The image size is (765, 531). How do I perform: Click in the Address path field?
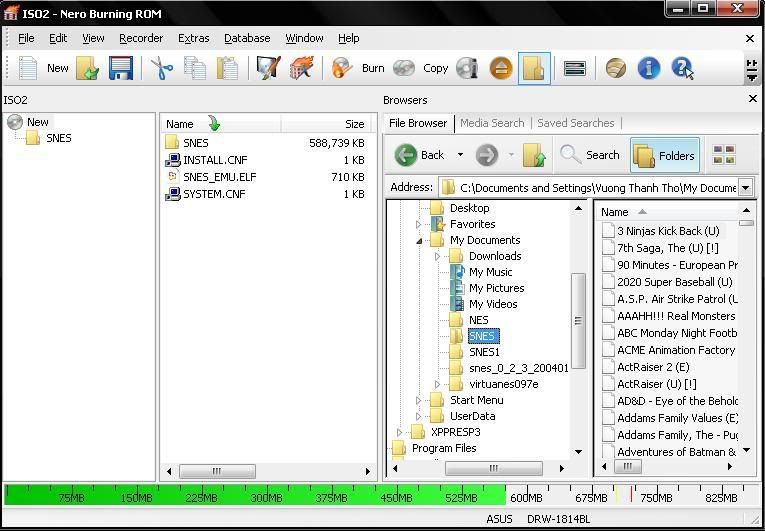(588, 187)
